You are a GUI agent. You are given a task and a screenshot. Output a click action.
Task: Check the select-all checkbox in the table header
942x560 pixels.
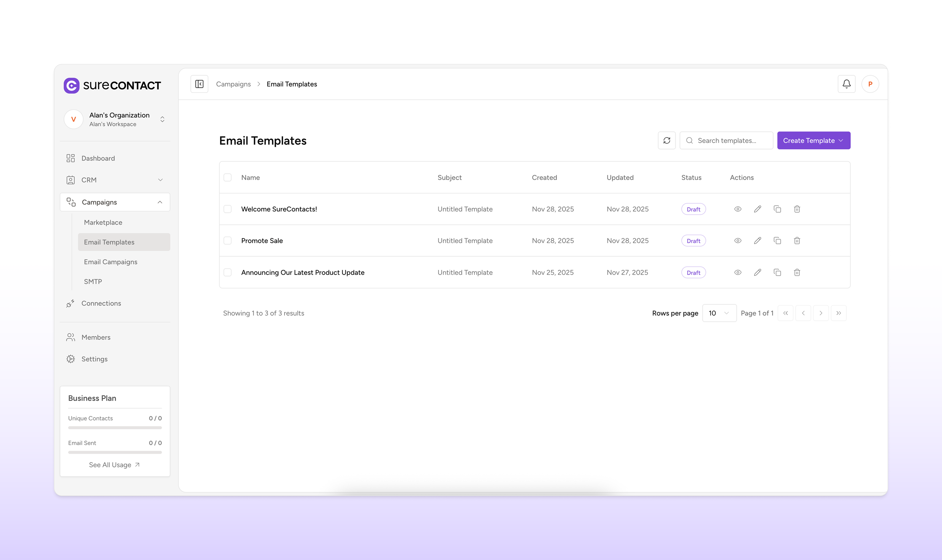(x=227, y=177)
